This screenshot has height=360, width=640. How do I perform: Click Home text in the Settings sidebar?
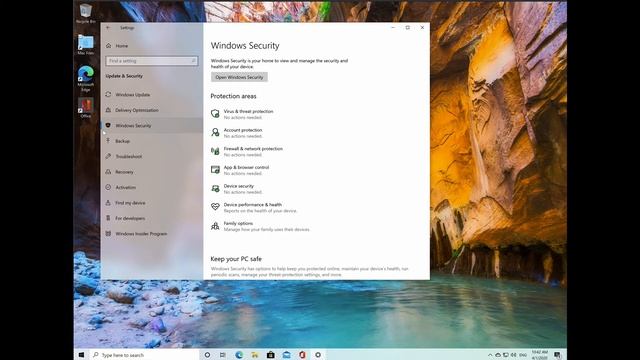(122, 46)
